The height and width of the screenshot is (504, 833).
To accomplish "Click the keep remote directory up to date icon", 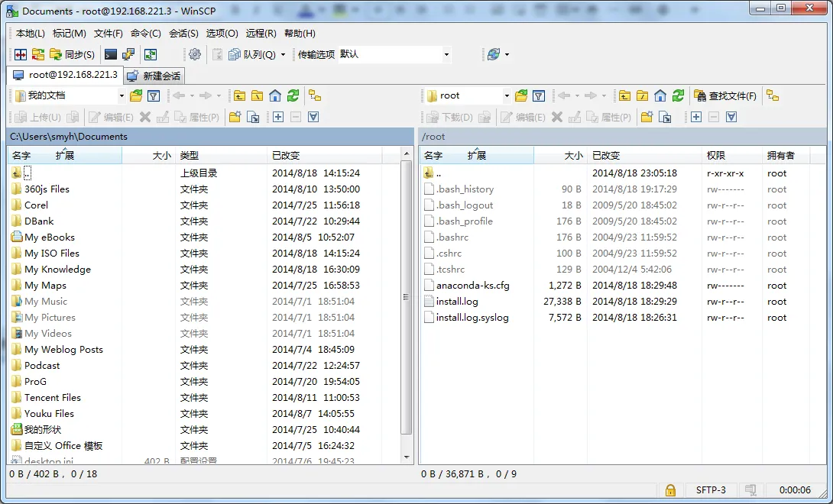I will (151, 54).
